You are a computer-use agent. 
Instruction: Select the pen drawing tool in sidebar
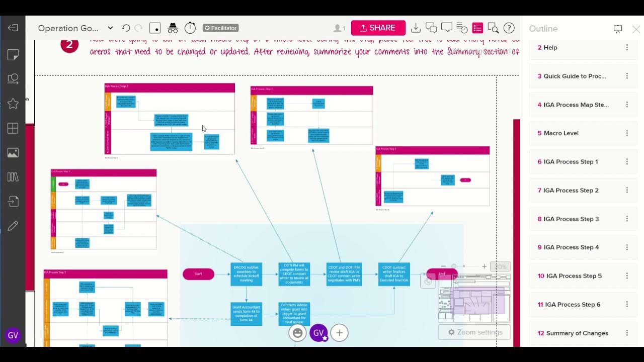[13, 226]
